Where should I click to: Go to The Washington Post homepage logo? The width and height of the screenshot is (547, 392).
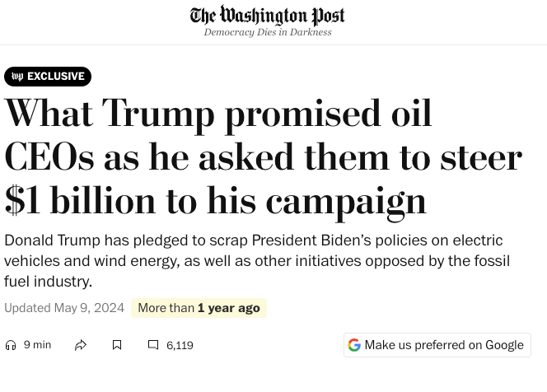tap(268, 16)
